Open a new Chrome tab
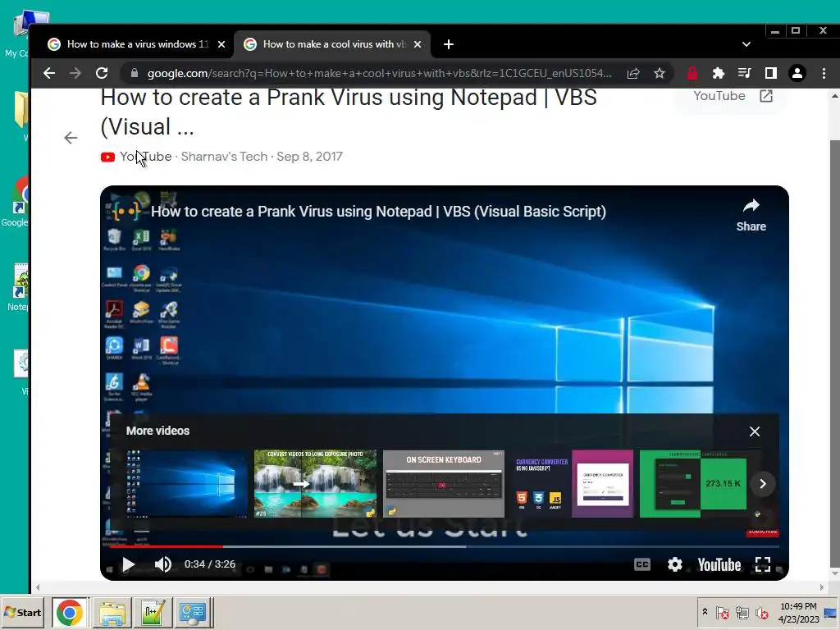 coord(449,44)
